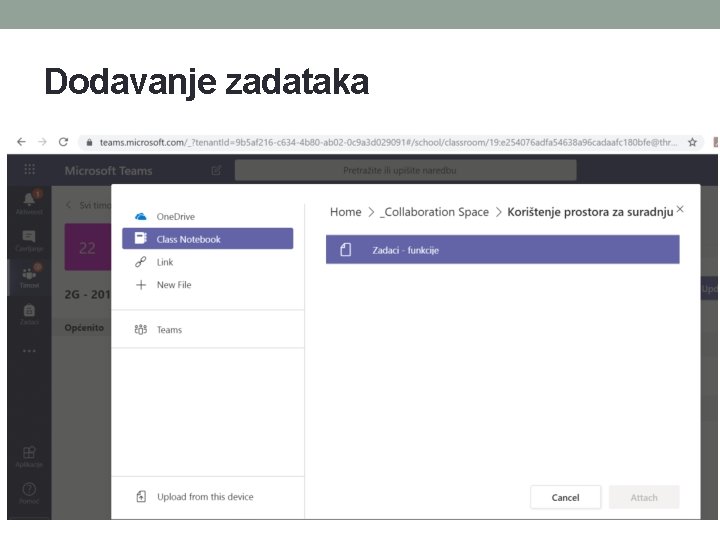Click the Attach button
720x540 pixels.
(644, 497)
